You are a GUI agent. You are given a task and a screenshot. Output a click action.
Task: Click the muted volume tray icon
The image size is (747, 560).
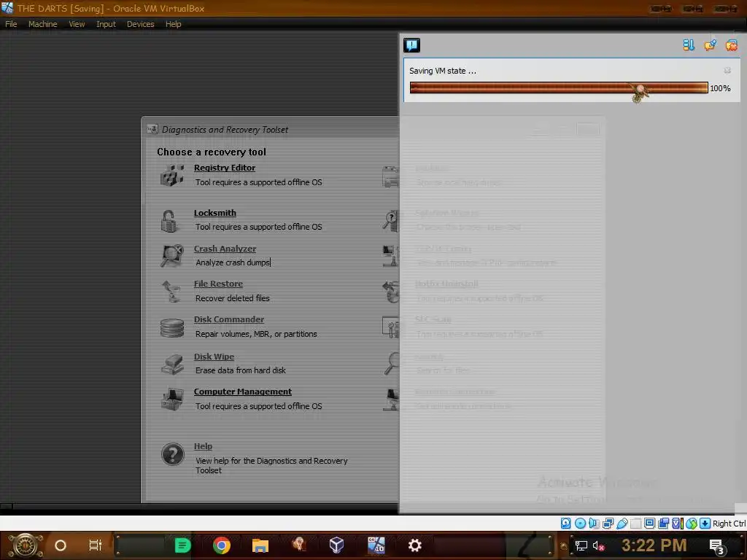598,545
